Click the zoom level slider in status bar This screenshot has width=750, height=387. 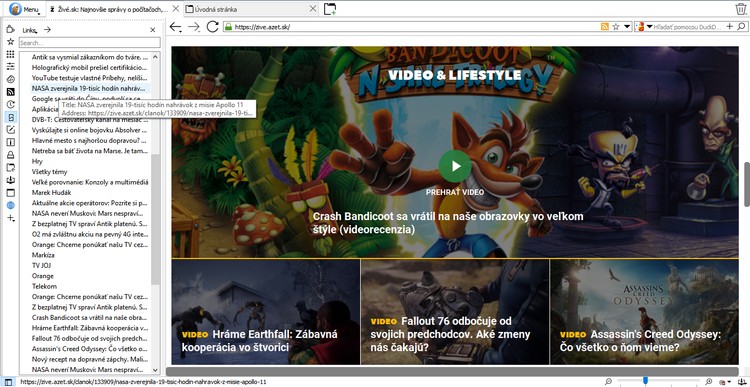(x=658, y=381)
